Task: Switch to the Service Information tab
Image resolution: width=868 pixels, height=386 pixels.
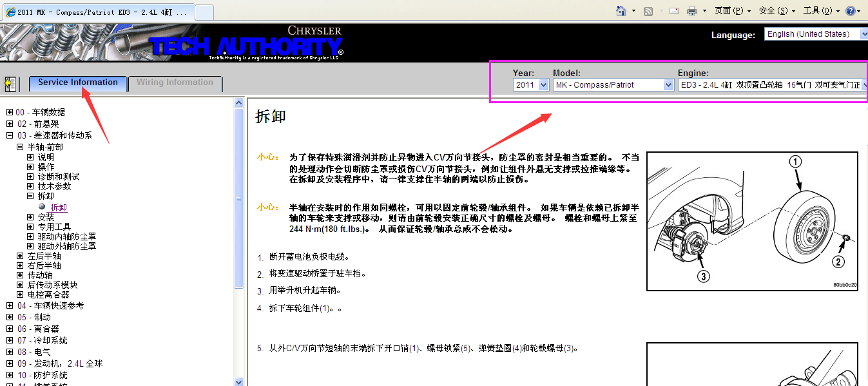Action: (x=78, y=83)
